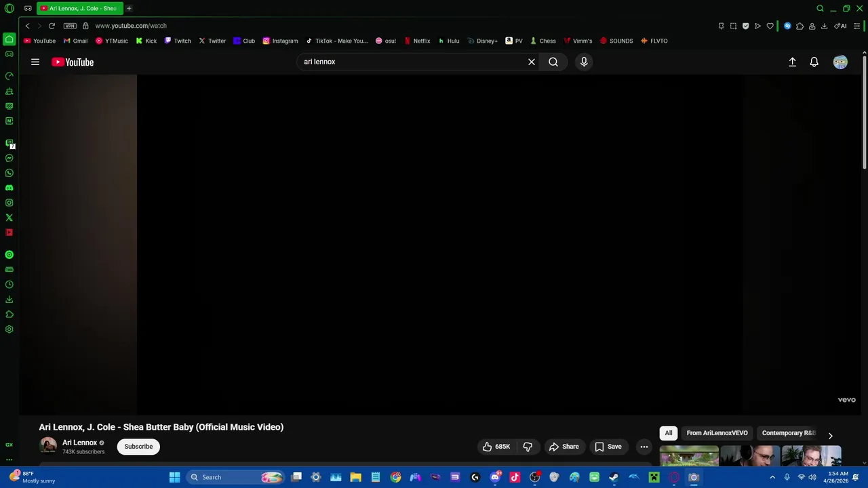Open WhatsApp in the Opera sidebar

[9, 173]
